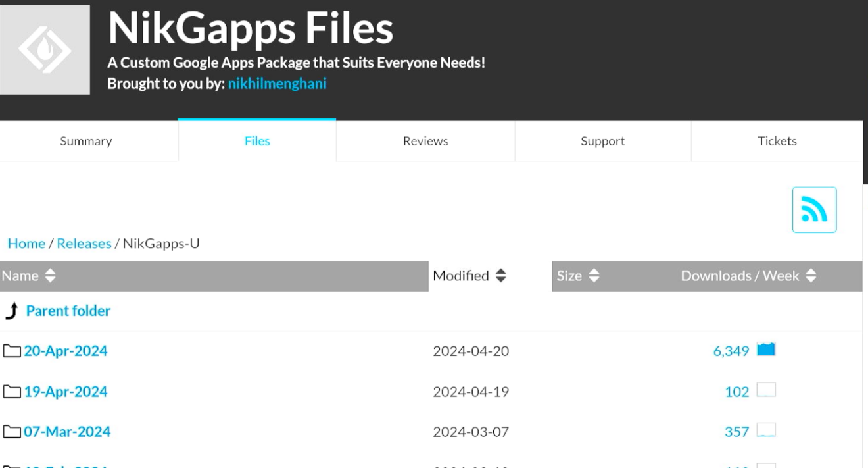868x468 pixels.
Task: Click the 20-Apr-2024 folder icon
Action: click(12, 351)
